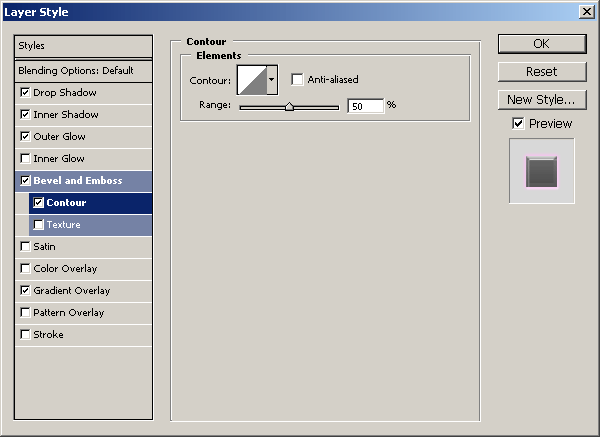
Task: Click the layer style preview swatch
Action: click(x=541, y=171)
